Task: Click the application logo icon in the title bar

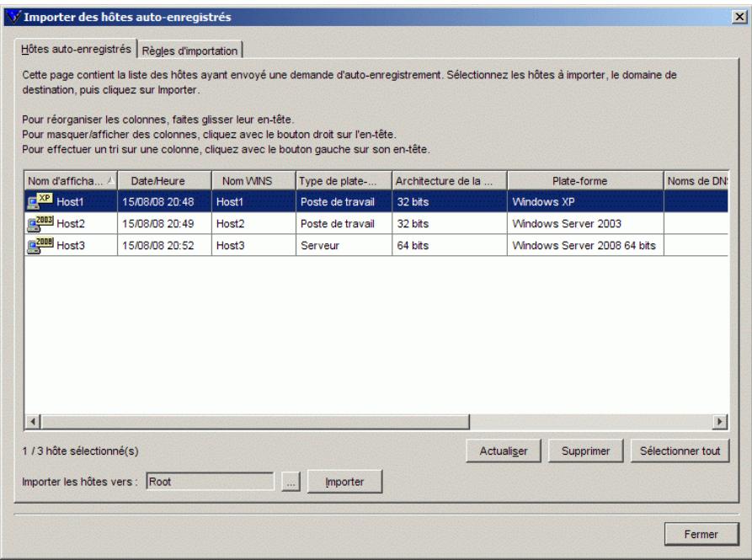Action: click(14, 17)
